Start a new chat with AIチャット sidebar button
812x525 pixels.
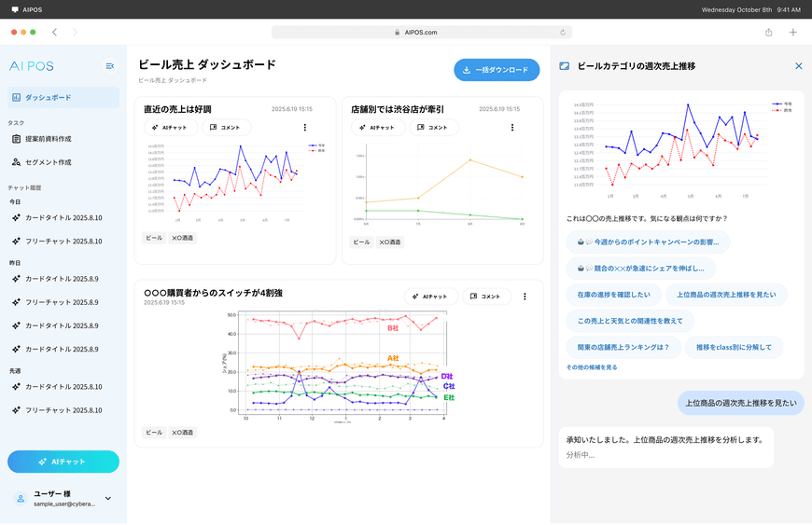point(63,462)
